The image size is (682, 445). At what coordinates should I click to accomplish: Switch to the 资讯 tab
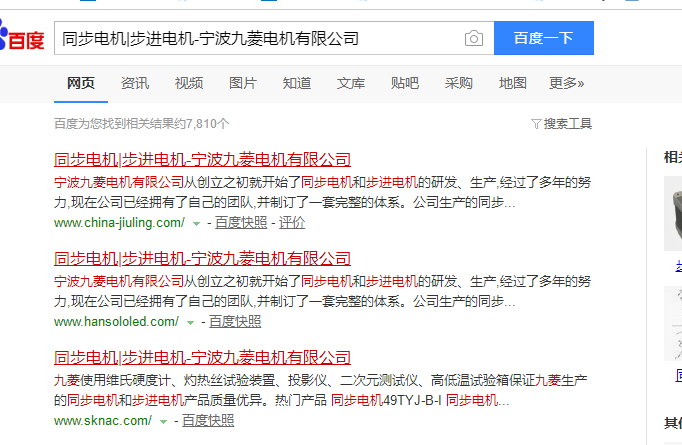point(135,83)
